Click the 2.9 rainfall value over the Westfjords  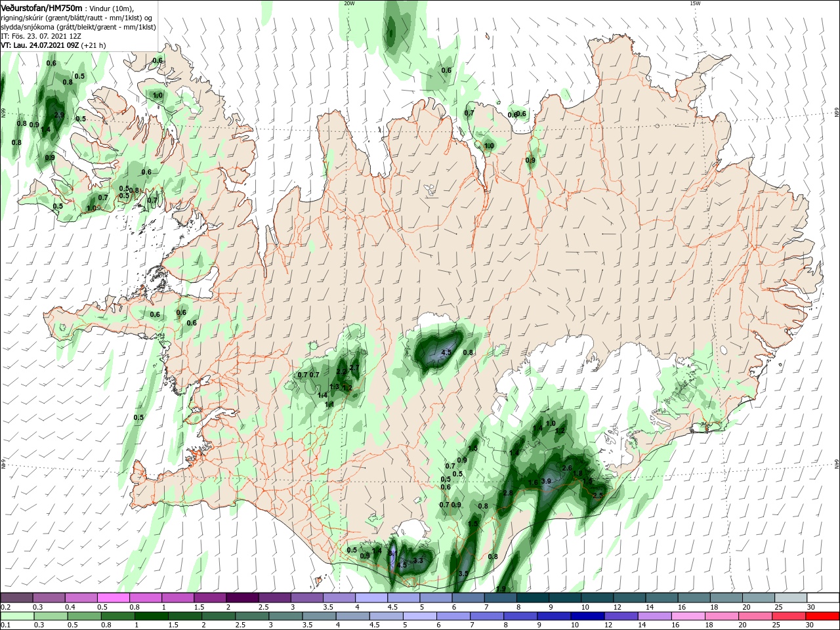59,115
